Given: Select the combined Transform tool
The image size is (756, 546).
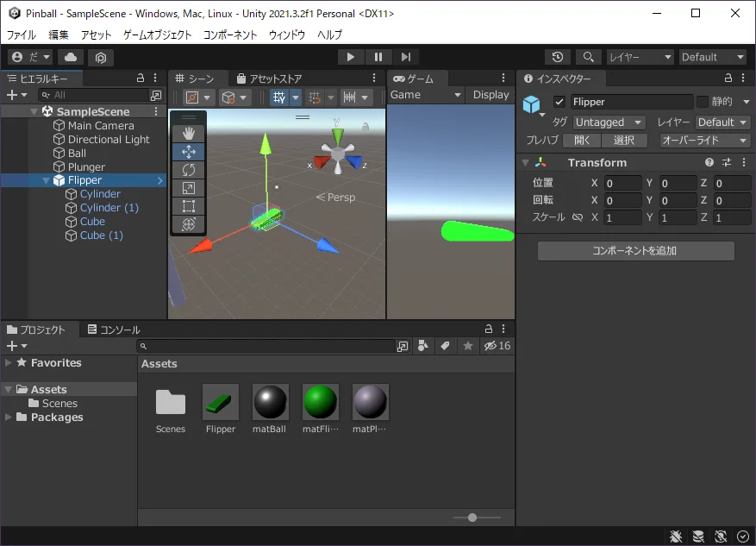Looking at the screenshot, I should pos(189,223).
